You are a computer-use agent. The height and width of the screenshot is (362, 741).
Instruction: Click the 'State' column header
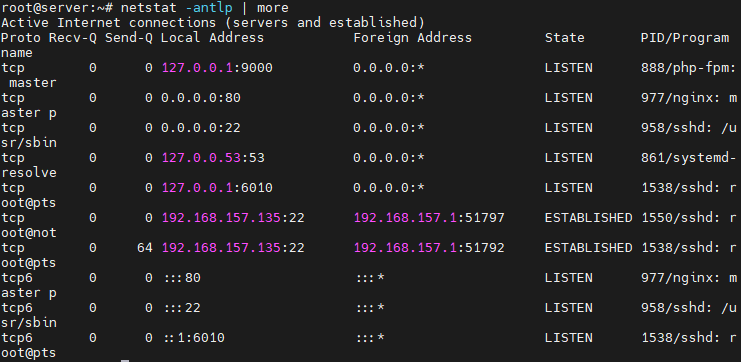[564, 38]
